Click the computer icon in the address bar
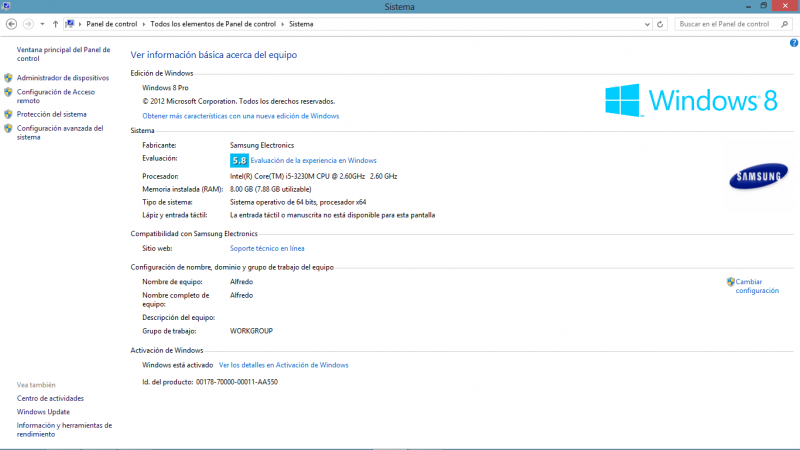Image resolution: width=800 pixels, height=450 pixels. pyautogui.click(x=70, y=24)
